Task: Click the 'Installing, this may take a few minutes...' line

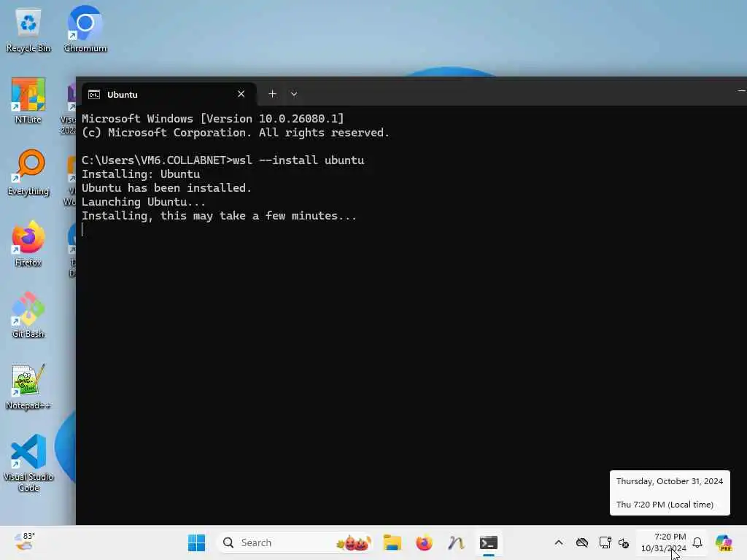Action: [219, 215]
